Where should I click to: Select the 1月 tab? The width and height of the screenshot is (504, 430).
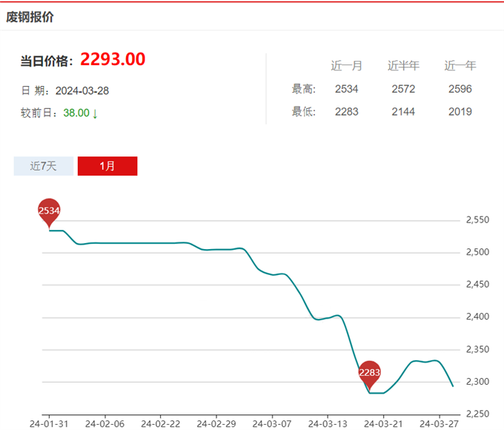pyautogui.click(x=107, y=166)
